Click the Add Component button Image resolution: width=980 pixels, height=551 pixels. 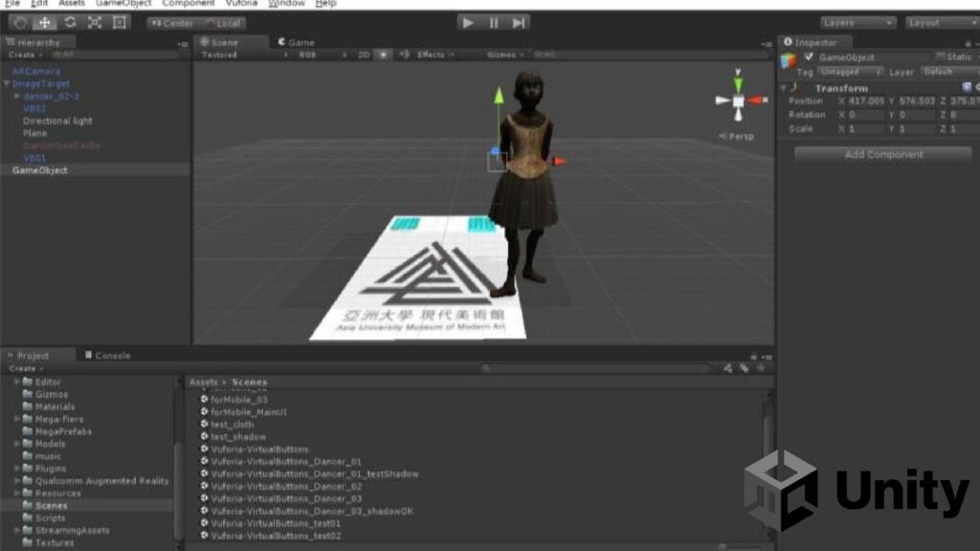(883, 154)
